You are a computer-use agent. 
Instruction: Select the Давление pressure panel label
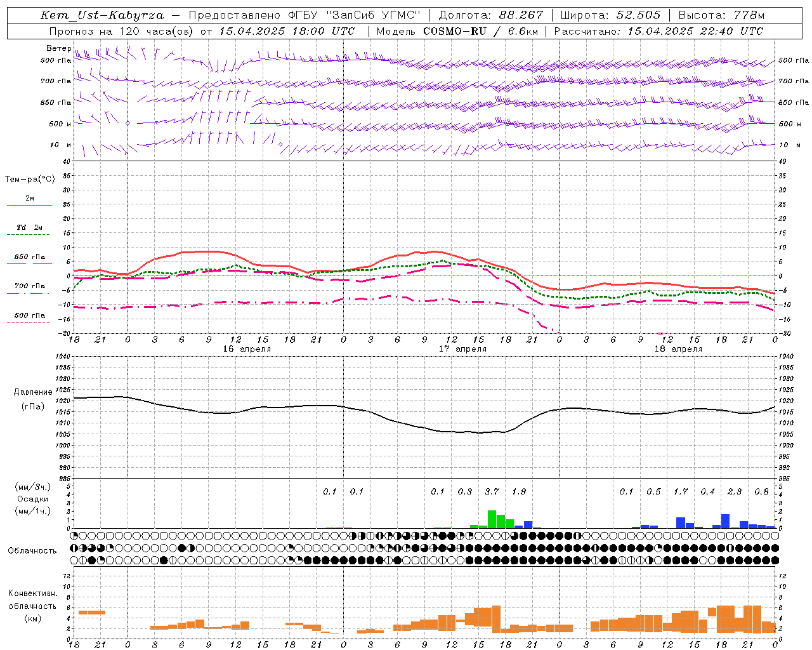click(x=33, y=392)
